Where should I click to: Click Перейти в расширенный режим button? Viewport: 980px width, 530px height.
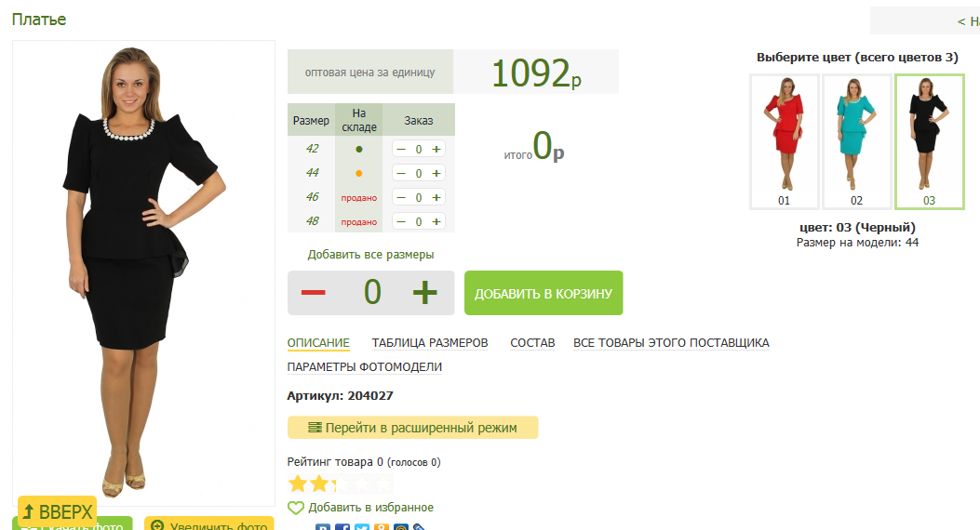click(x=412, y=428)
